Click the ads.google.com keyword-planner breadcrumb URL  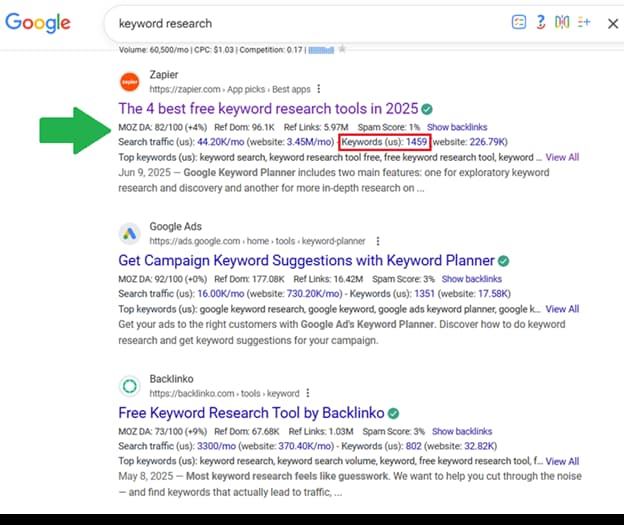click(257, 241)
